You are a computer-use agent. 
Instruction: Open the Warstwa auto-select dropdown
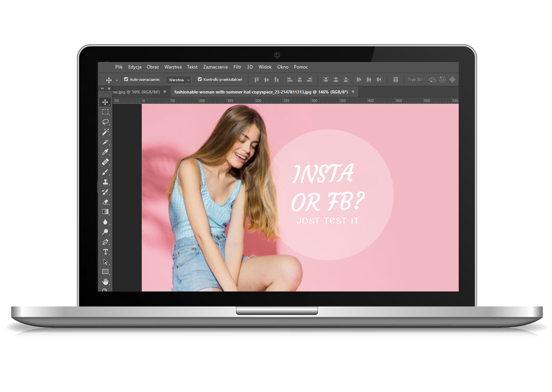click(x=178, y=80)
